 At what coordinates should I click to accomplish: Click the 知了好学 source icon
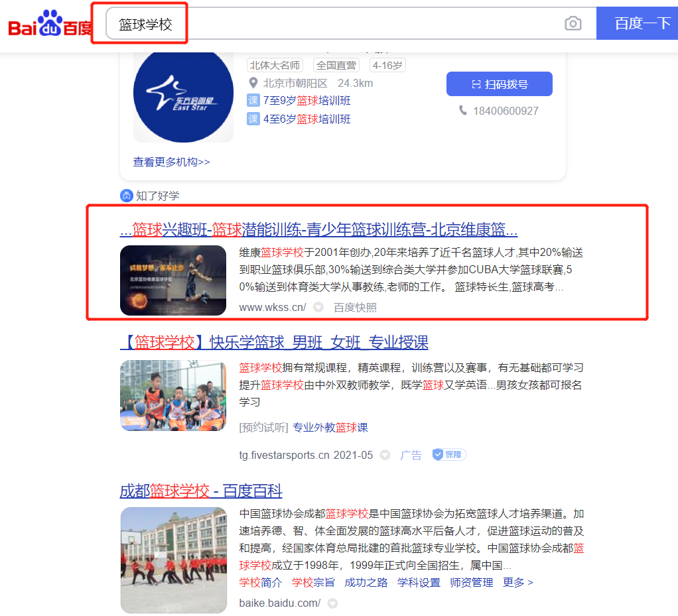pyautogui.click(x=126, y=196)
